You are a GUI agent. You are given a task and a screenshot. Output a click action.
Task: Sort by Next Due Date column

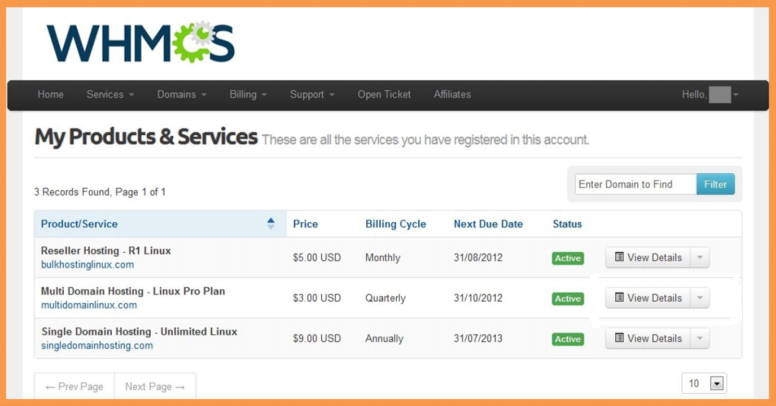488,224
